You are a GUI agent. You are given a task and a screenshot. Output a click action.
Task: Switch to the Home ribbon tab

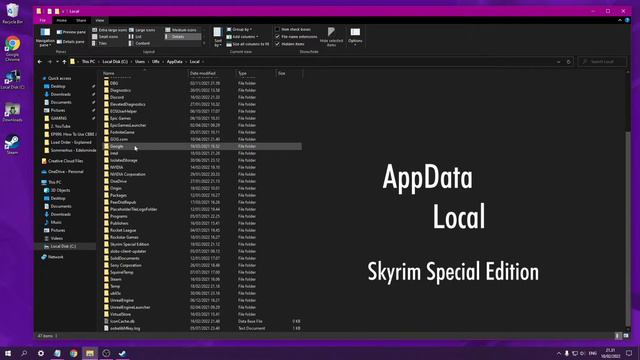62,20
